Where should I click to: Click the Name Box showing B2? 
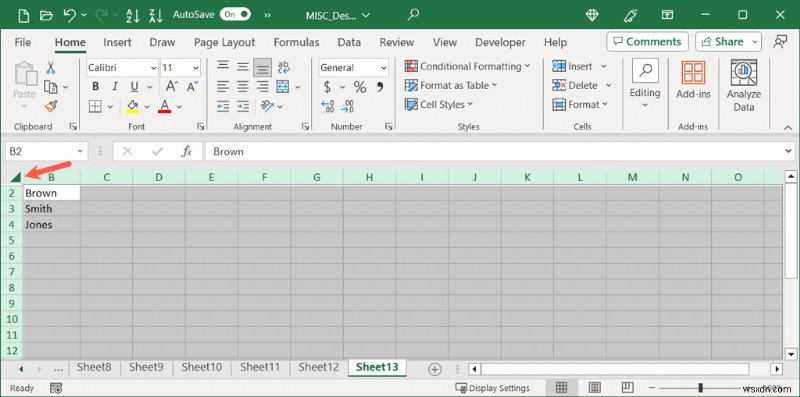pos(46,152)
